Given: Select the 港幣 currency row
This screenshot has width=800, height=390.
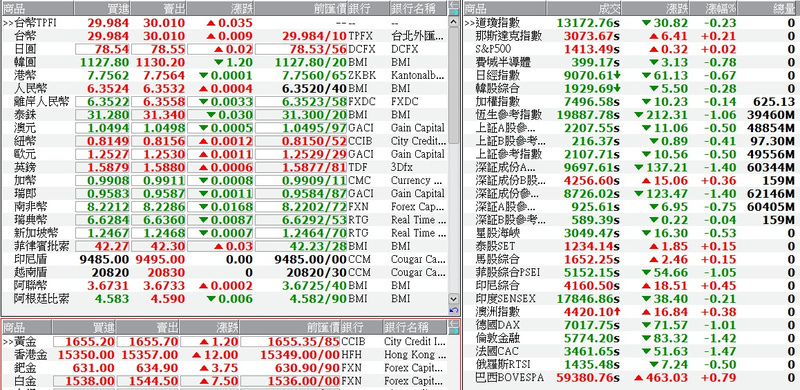Looking at the screenshot, I should coord(224,76).
